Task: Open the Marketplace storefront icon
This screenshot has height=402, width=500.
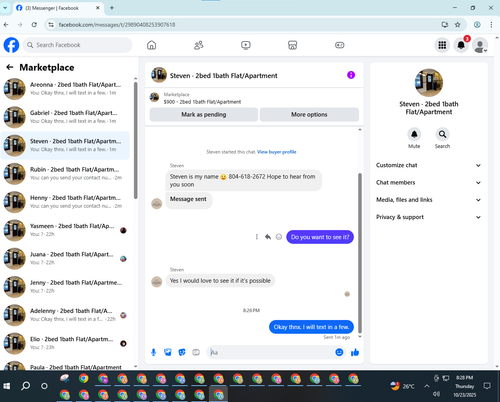Action: point(292,45)
